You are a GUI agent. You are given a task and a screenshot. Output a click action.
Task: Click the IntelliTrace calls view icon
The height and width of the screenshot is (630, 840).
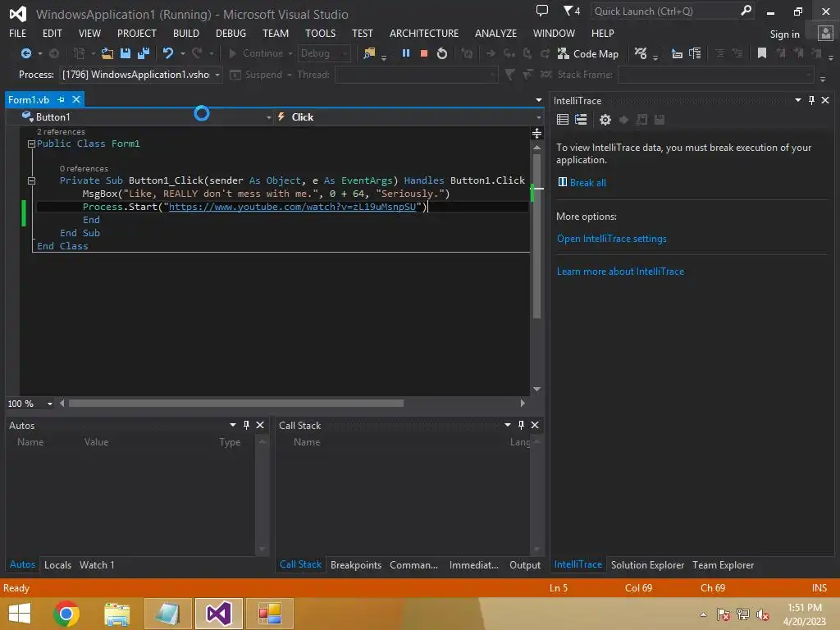[x=581, y=120]
